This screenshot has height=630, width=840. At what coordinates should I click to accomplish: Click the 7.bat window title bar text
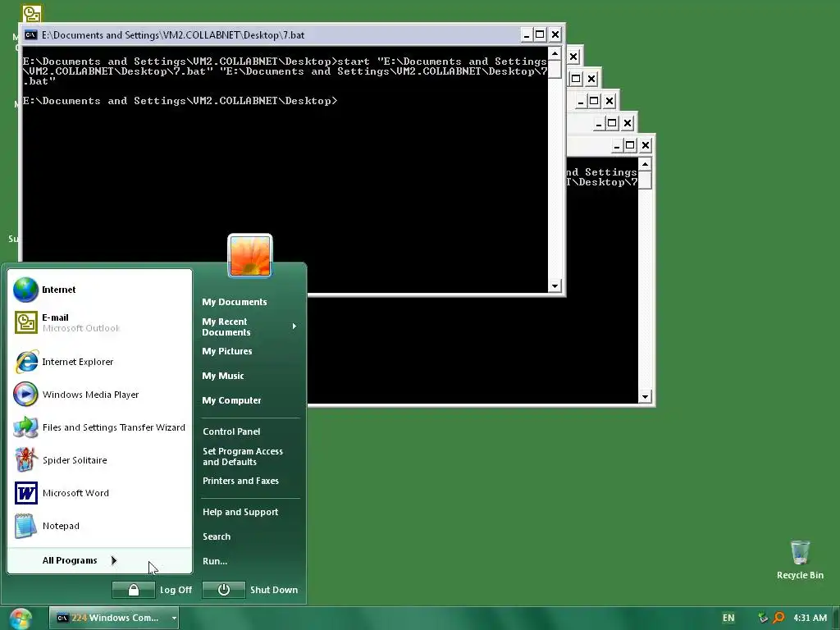[x=173, y=35]
